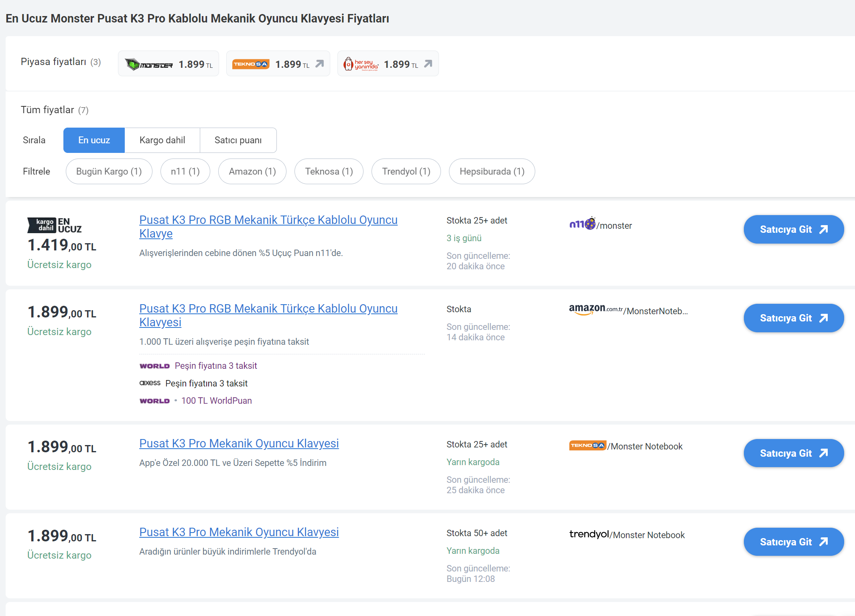Open Teknosa market price chip
This screenshot has width=855, height=616.
(x=278, y=64)
